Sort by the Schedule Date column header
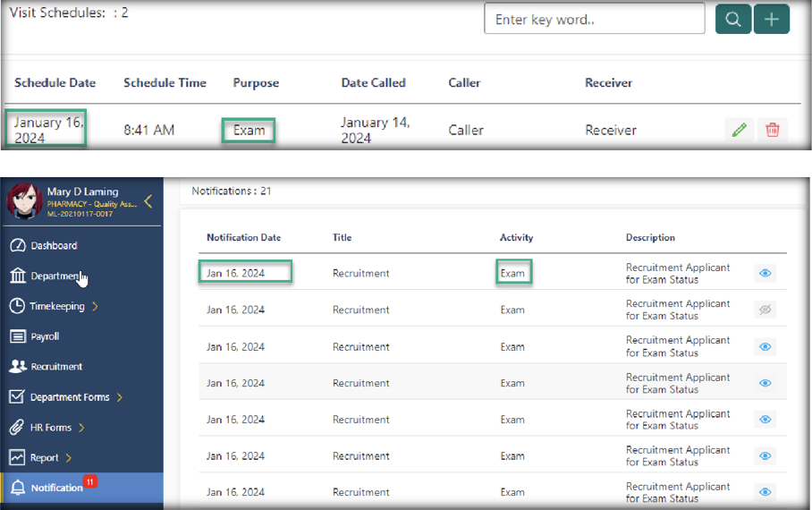 click(x=55, y=82)
